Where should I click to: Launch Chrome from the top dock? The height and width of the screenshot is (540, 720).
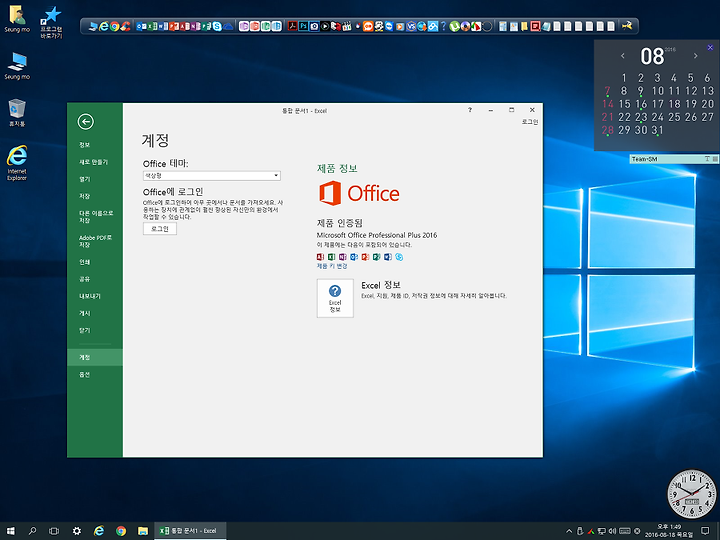114,26
